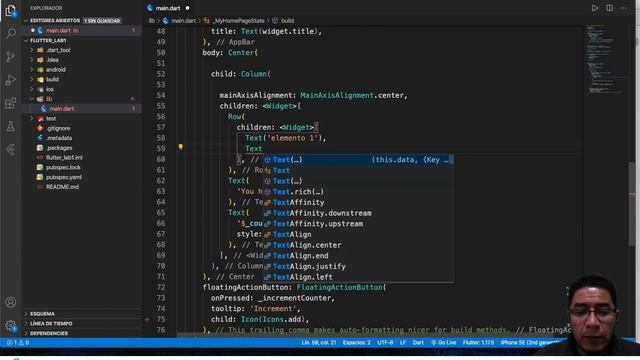The width and height of the screenshot is (640, 360).
Task: Open the Search view in activity bar
Action: click(x=11, y=33)
